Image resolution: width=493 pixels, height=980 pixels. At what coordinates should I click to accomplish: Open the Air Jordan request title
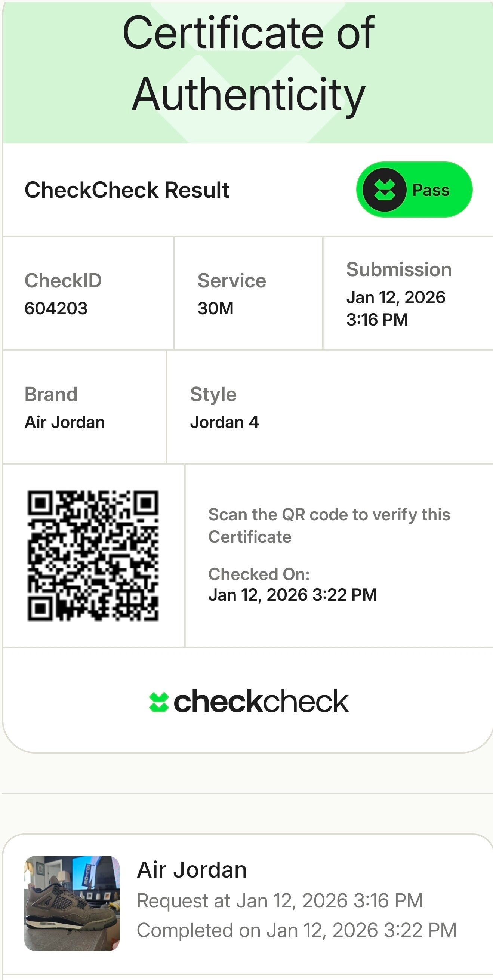[x=192, y=870]
